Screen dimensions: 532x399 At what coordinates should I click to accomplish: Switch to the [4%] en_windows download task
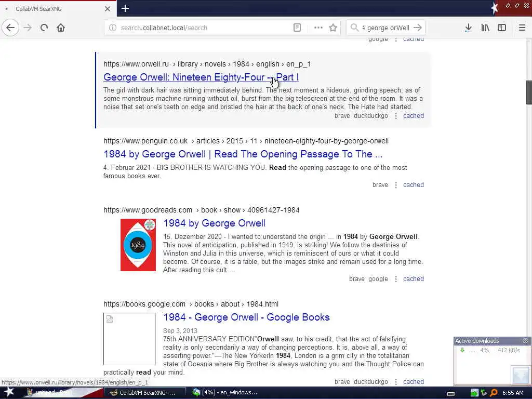pos(225,393)
